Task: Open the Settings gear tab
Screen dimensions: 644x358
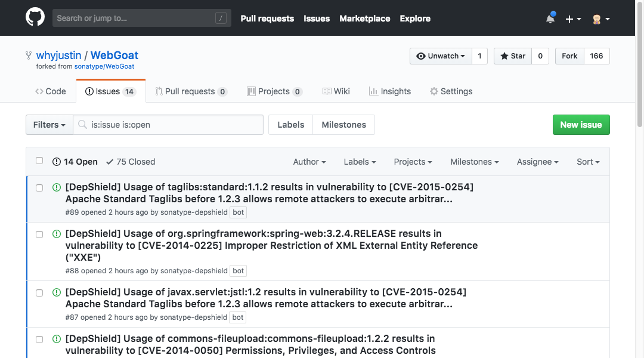Action: click(451, 91)
